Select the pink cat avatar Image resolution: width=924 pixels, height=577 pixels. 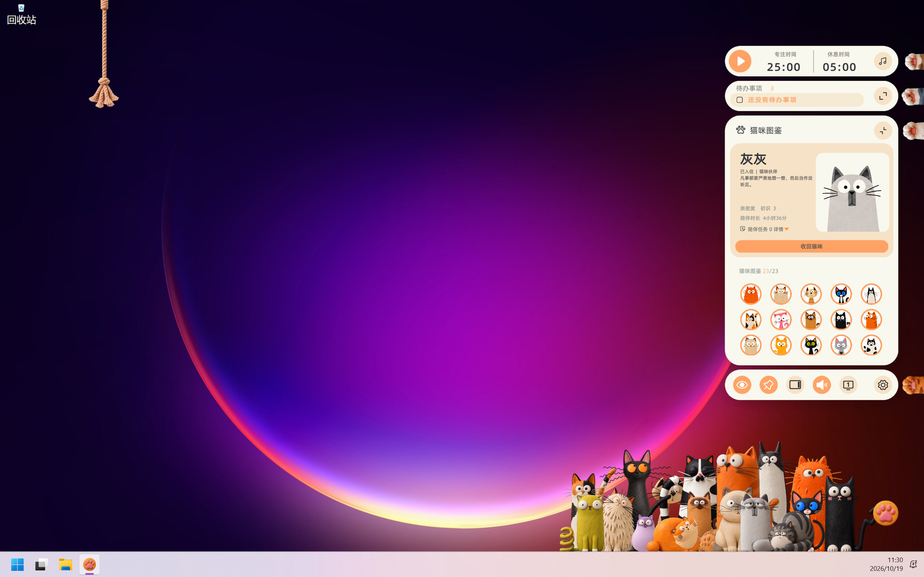pos(781,319)
